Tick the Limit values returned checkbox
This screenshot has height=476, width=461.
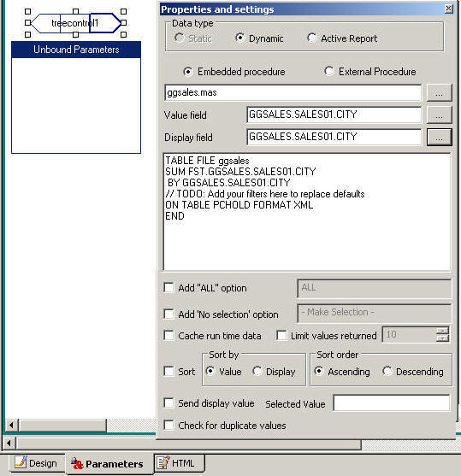tap(281, 336)
